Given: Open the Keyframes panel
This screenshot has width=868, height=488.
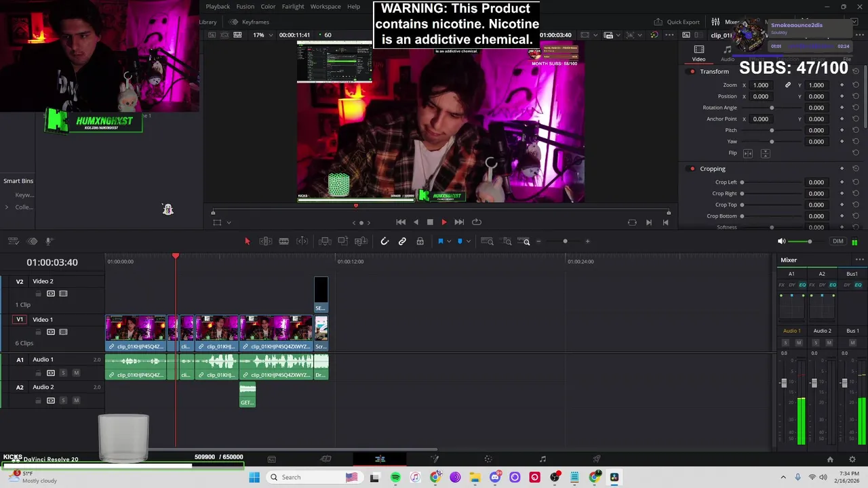Looking at the screenshot, I should pyautogui.click(x=250, y=22).
